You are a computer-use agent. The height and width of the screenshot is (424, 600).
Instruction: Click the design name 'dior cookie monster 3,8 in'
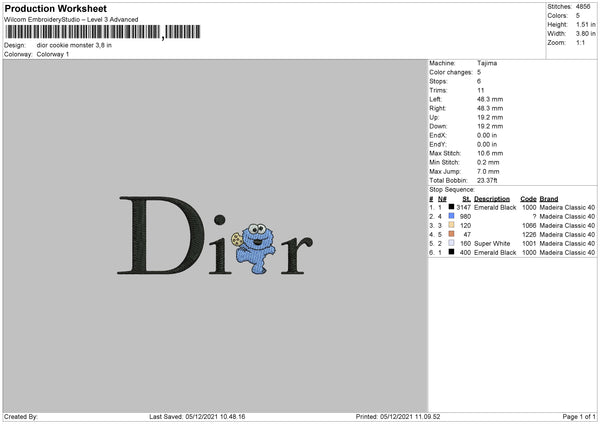click(74, 45)
